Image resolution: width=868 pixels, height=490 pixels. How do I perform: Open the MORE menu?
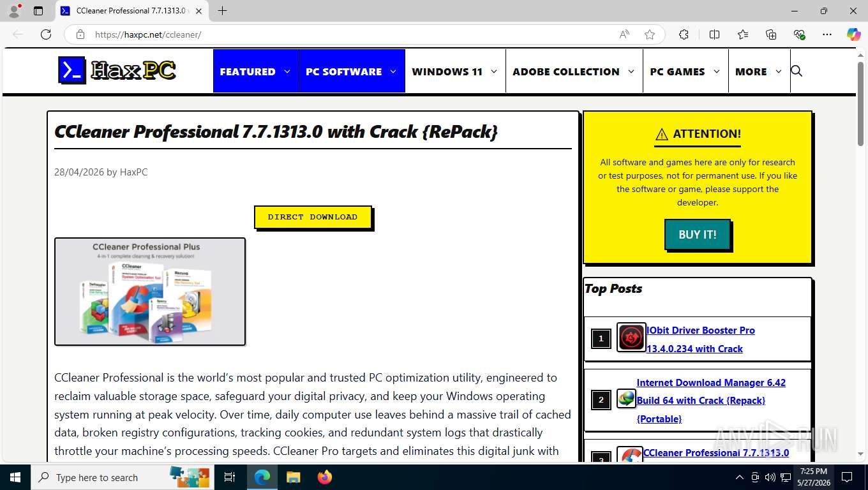[x=751, y=71]
